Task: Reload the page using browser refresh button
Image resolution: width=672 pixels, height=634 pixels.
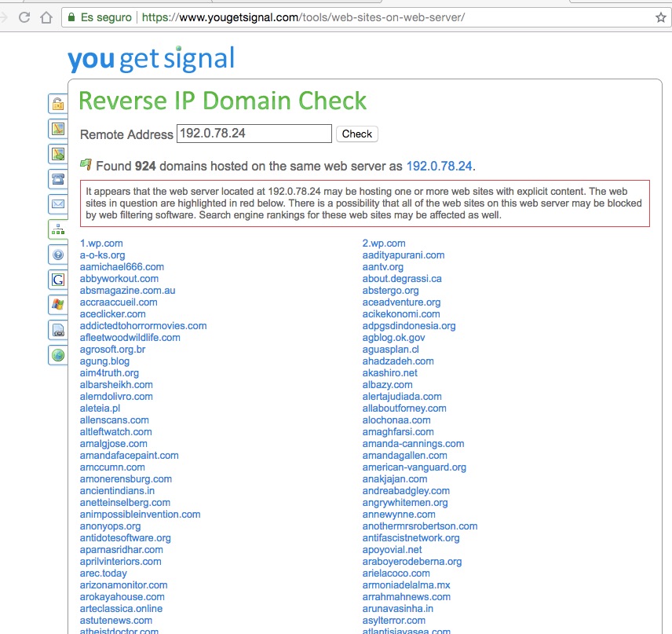Action: (x=24, y=16)
